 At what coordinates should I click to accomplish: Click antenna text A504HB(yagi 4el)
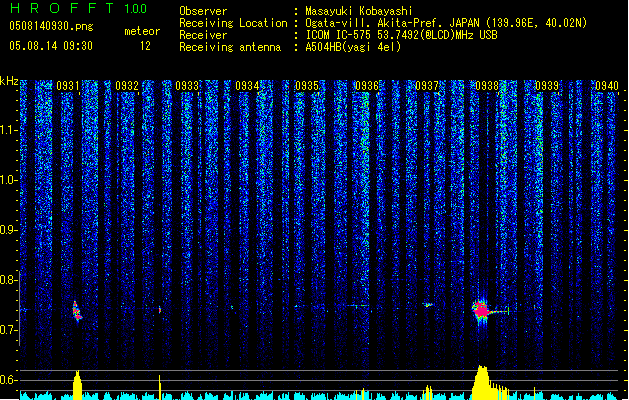click(x=353, y=47)
